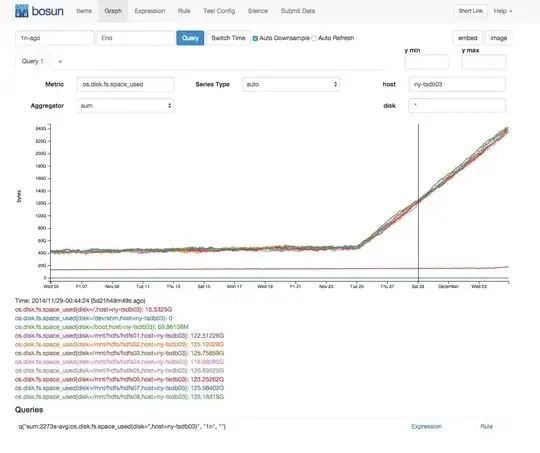Switch to the Rule nav tab

(x=184, y=11)
